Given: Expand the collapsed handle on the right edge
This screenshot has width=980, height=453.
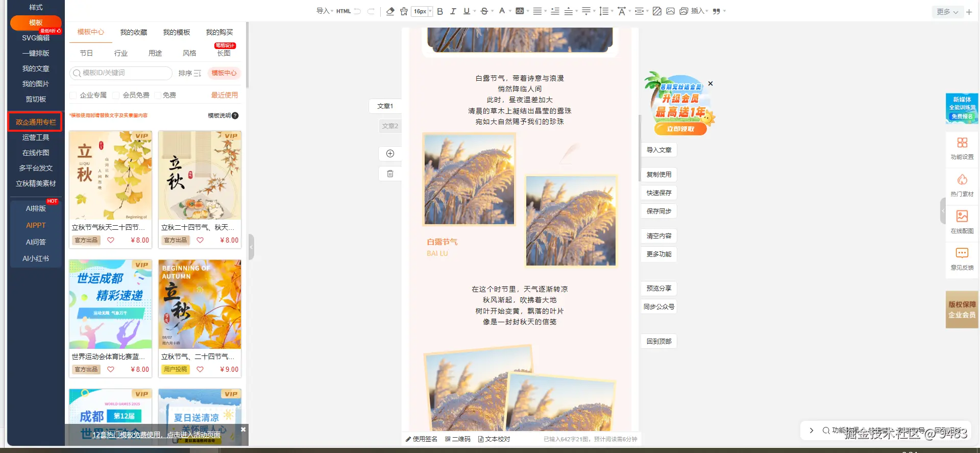Looking at the screenshot, I should 943,210.
